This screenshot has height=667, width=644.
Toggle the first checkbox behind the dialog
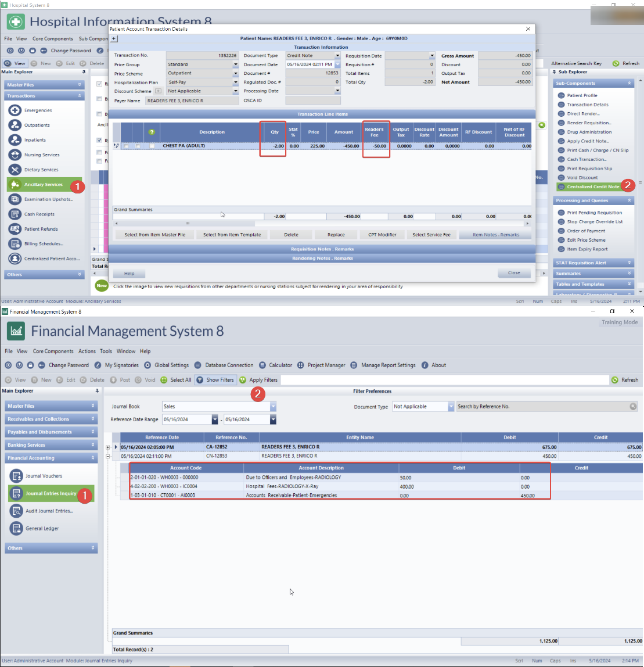(99, 85)
